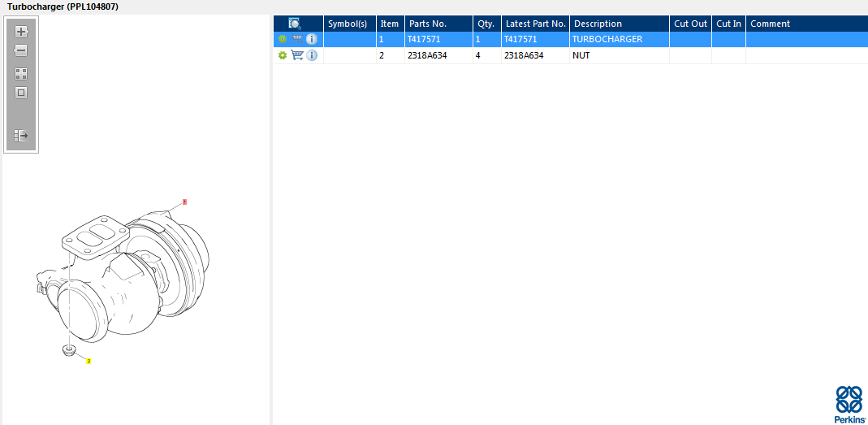Click the green gear icon for TURBOCHARGER row
The image size is (868, 425).
tap(283, 39)
